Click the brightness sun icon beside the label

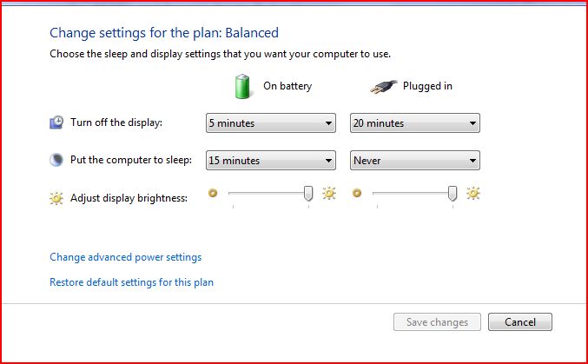[x=56, y=198]
